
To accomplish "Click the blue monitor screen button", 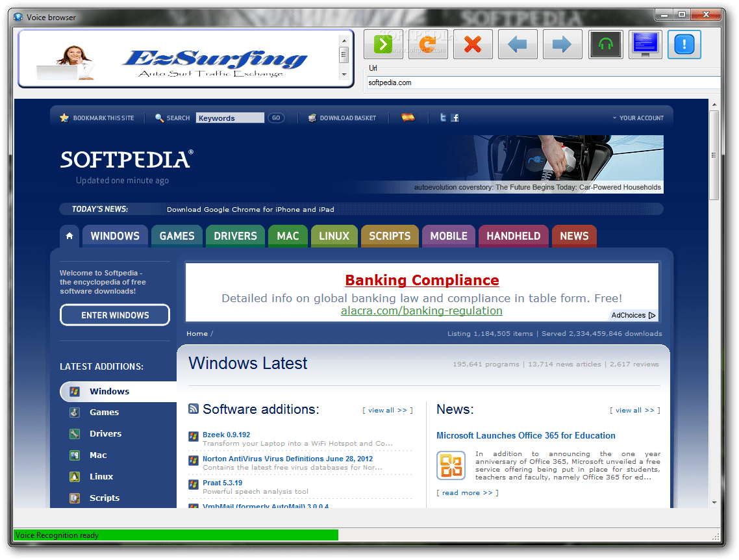I will click(x=645, y=44).
